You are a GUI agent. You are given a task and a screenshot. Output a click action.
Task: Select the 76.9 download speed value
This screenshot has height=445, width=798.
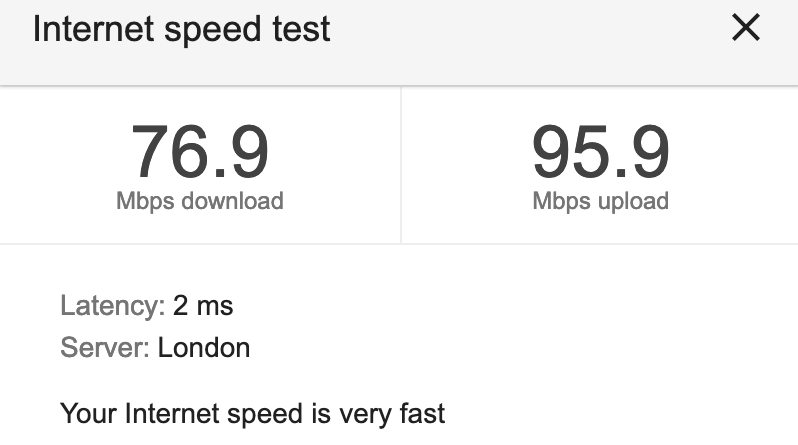point(199,151)
